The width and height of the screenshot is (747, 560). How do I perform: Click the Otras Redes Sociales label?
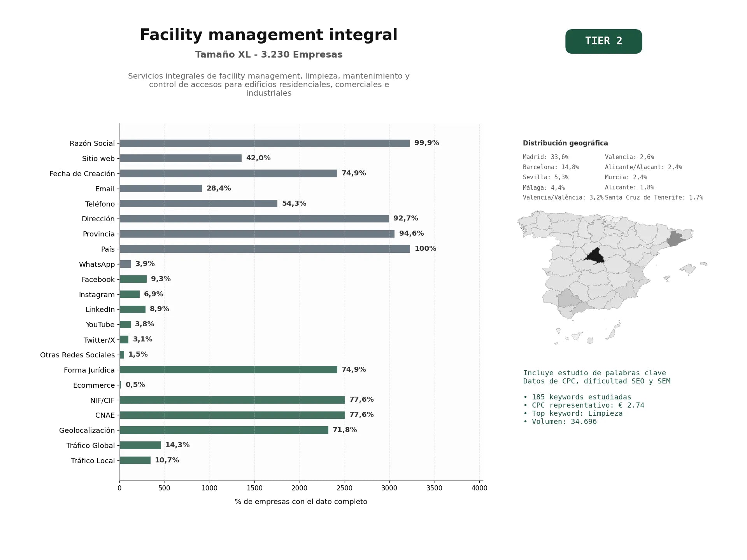[77, 355]
